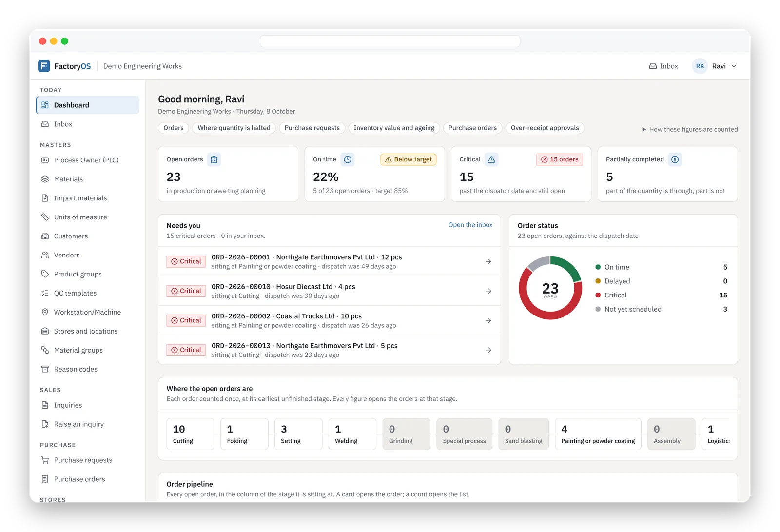Click the Inquiries document icon
This screenshot has height=532, width=780.
click(x=45, y=405)
